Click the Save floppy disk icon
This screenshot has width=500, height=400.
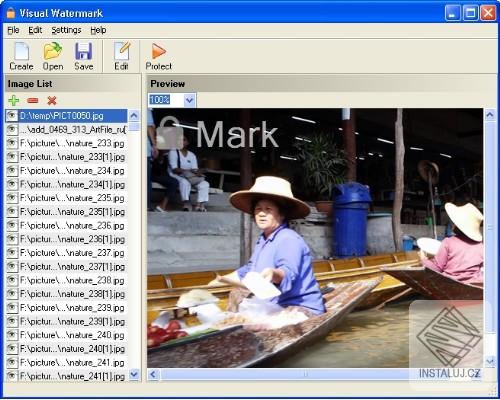(84, 56)
